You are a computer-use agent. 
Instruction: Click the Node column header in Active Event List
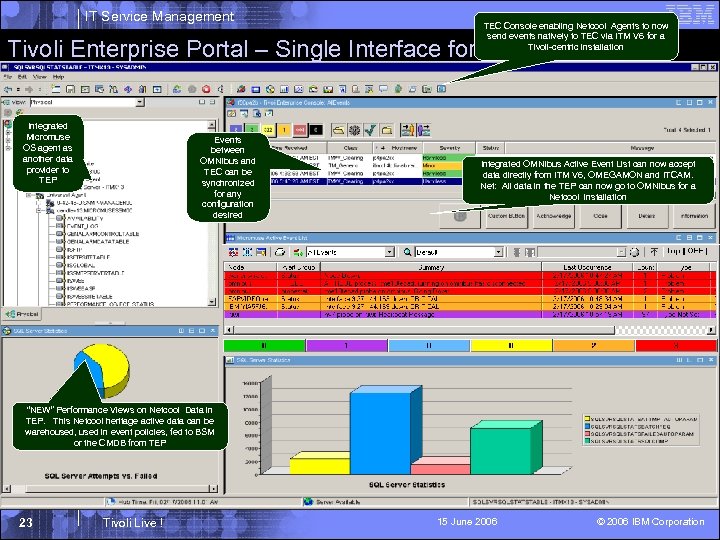tap(250, 267)
